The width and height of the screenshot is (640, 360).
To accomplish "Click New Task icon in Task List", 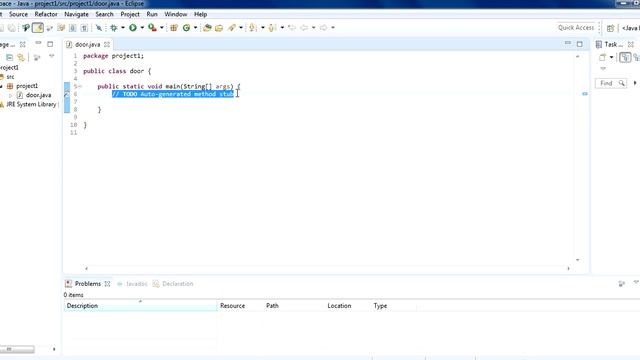I will tap(602, 58).
